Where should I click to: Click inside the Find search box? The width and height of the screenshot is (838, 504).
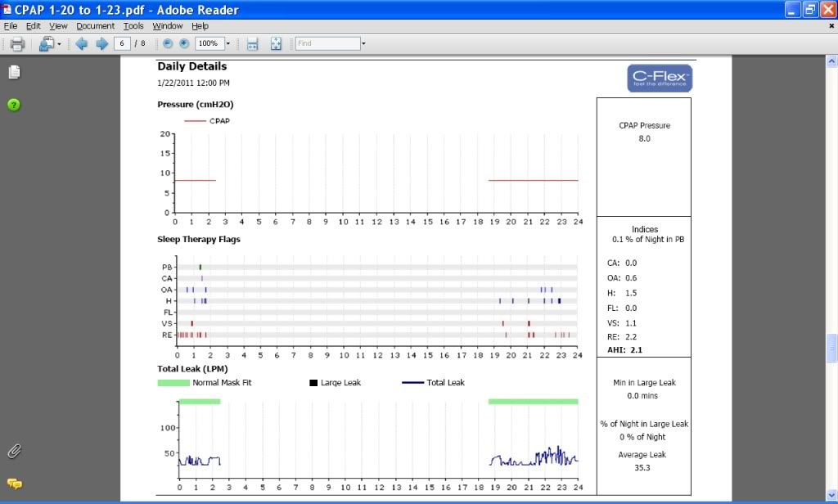(327, 43)
